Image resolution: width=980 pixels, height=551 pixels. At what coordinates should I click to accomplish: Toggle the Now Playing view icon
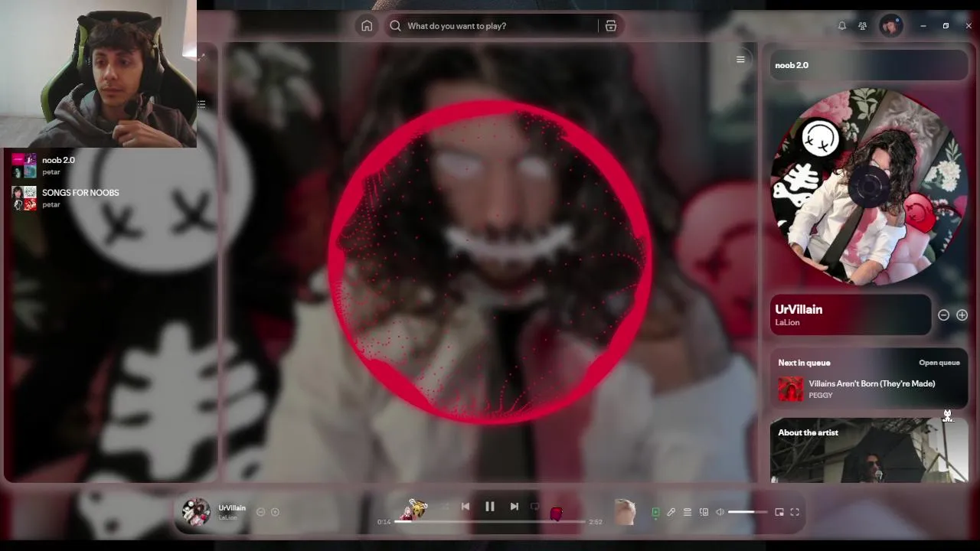[655, 512]
